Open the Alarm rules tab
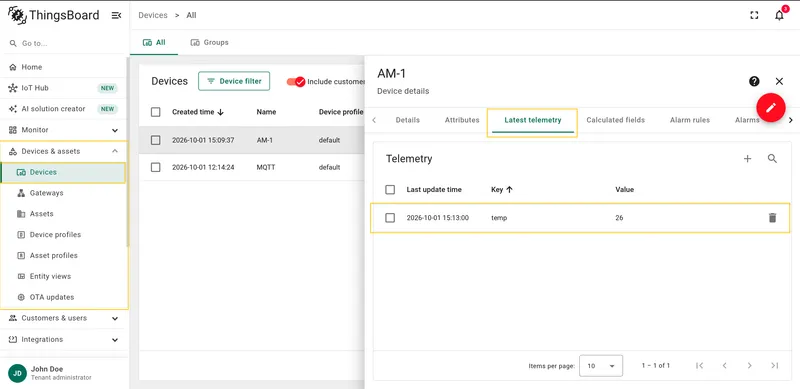 [690, 120]
